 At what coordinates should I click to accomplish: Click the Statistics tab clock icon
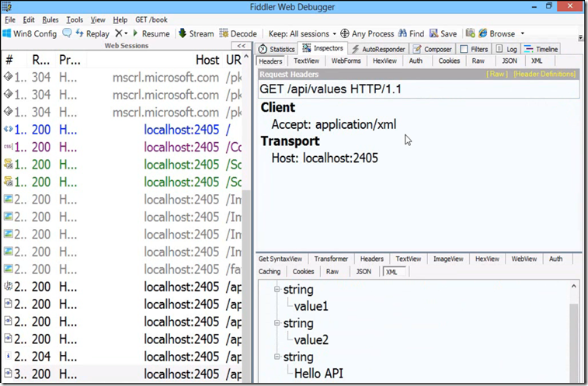pos(263,49)
